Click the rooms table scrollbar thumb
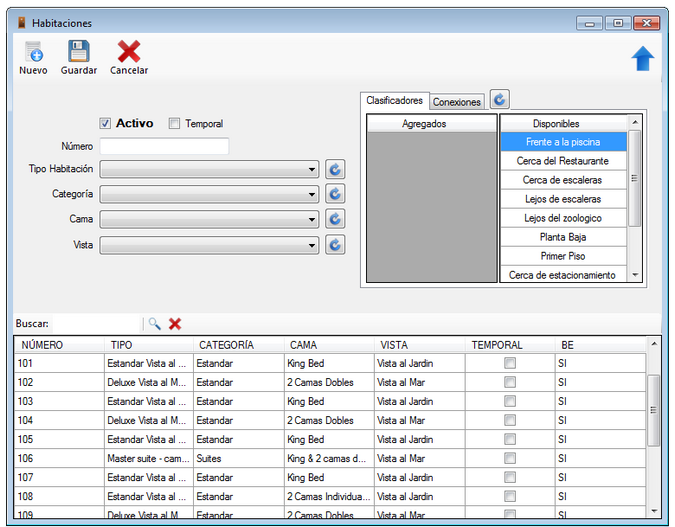 point(653,410)
